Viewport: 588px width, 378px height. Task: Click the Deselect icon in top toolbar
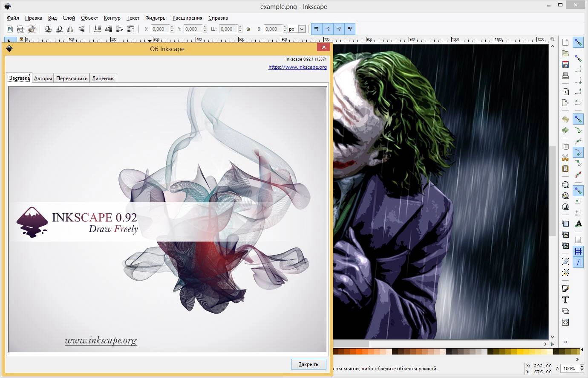[32, 29]
